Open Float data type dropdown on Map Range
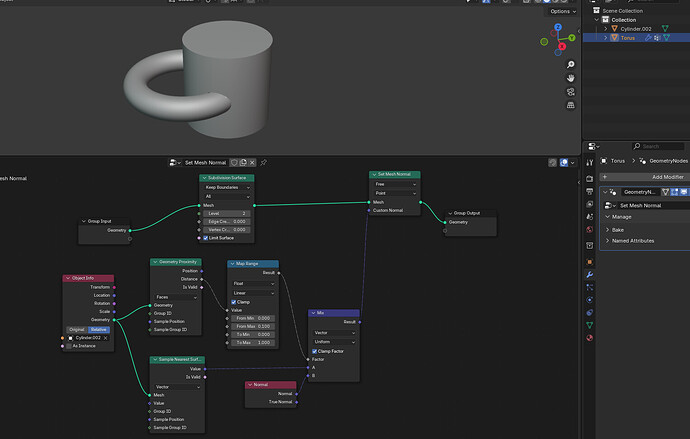Screen dimensions: 690x439 (253, 284)
